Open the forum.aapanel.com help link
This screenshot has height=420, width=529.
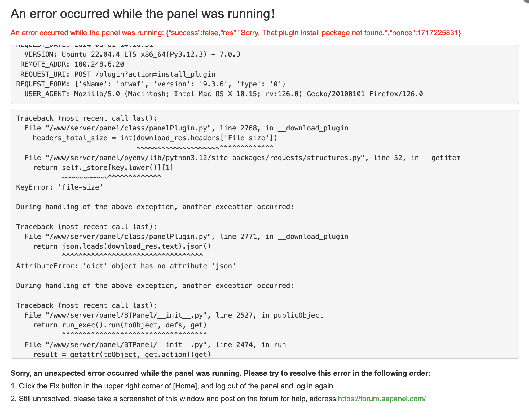coord(382,399)
